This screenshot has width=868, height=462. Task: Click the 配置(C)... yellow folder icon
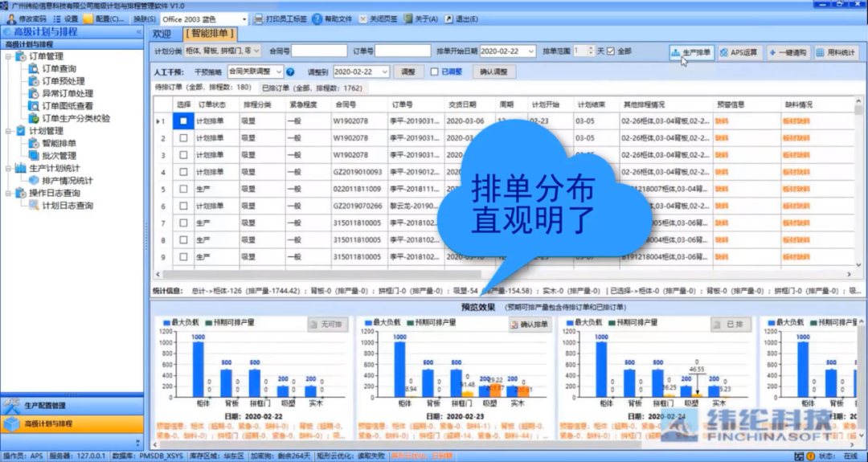point(88,18)
